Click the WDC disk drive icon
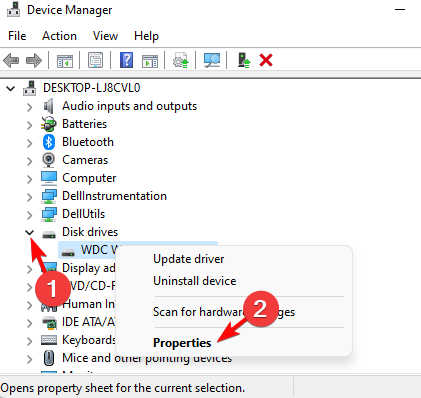The height and width of the screenshot is (398, 421). pos(68,252)
